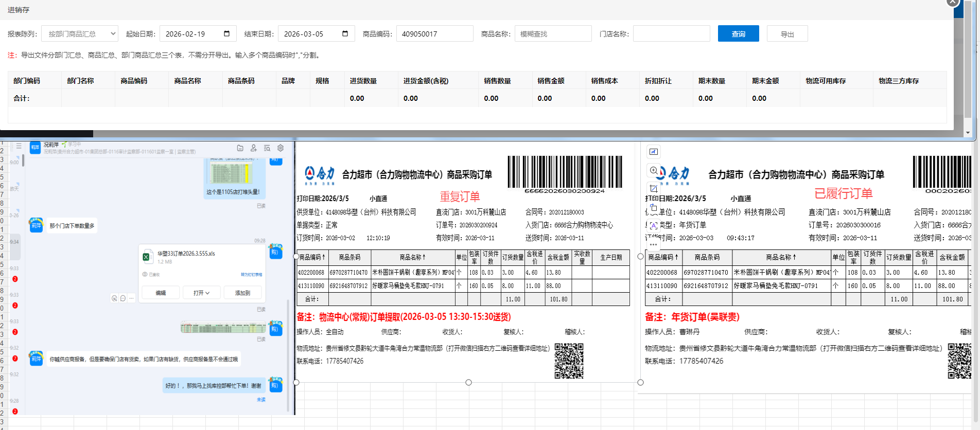This screenshot has height=430, width=980.
Task: Open the chat history search icon
Action: (x=267, y=148)
